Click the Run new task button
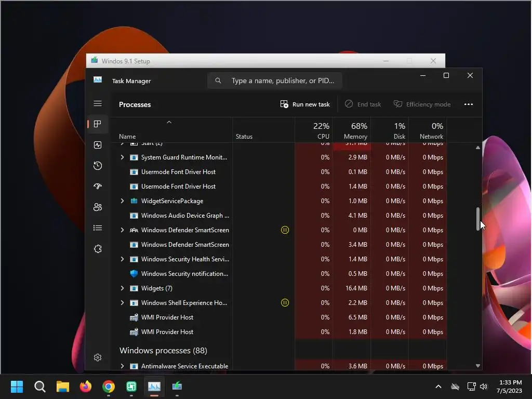Screen dimensions: 532x399 pyautogui.click(x=305, y=104)
